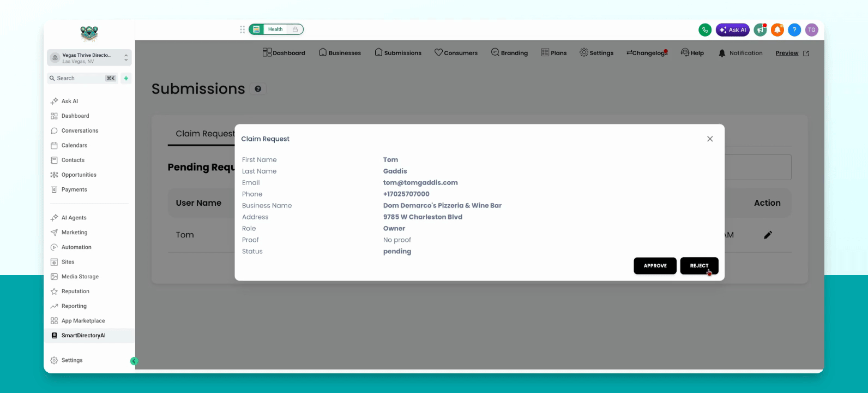Click the drag handle dots beside Health

point(242,29)
